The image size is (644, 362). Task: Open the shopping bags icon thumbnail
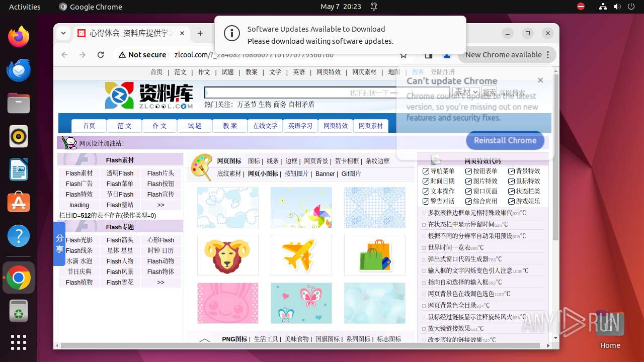374,255
